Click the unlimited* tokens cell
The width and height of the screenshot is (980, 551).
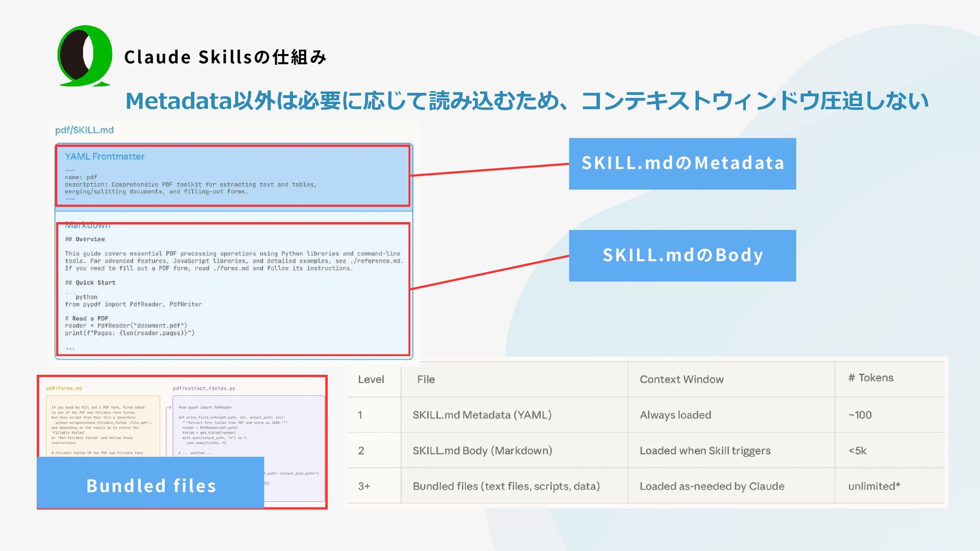pos(874,487)
